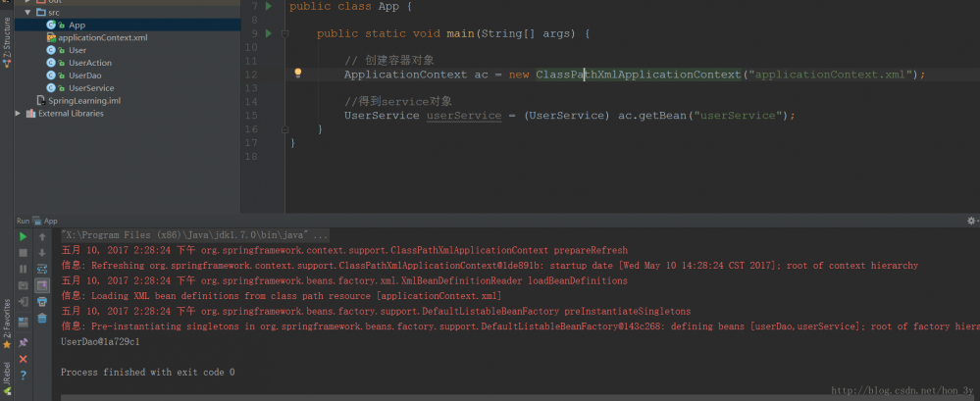Clear console with trash can icon

coord(42,319)
